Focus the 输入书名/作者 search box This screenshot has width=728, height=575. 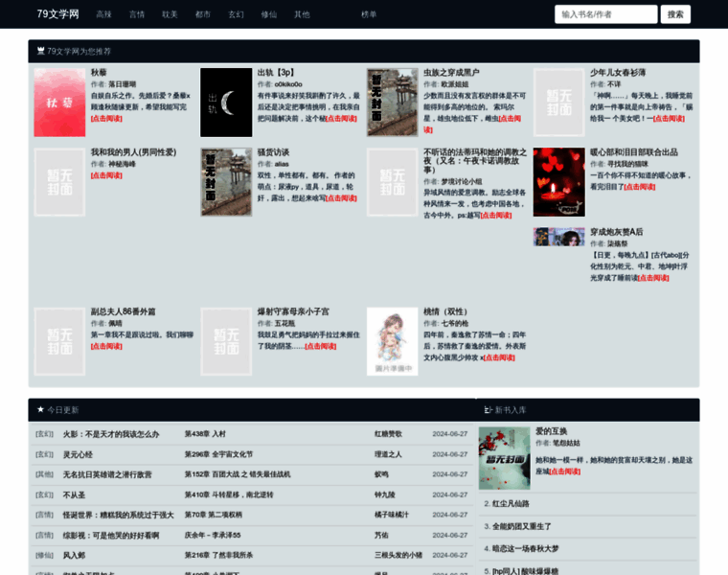606,14
